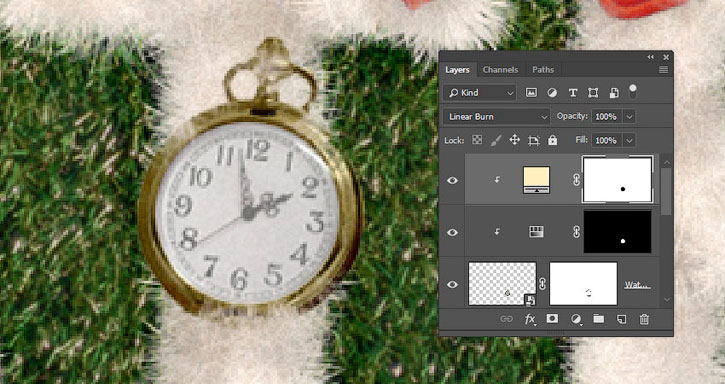Click the clipping arrow on fill layer

click(x=498, y=180)
